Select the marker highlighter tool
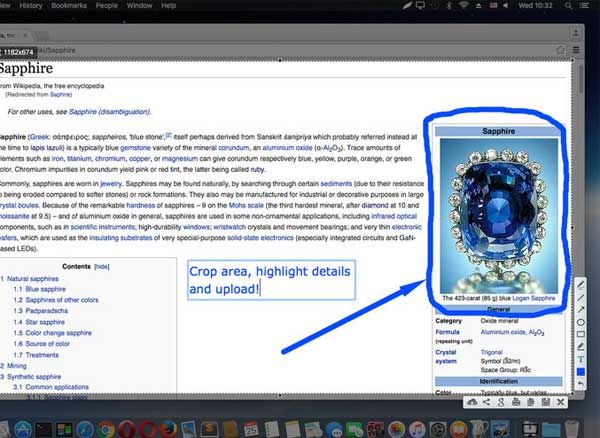The width and height of the screenshot is (600, 438). [x=580, y=347]
